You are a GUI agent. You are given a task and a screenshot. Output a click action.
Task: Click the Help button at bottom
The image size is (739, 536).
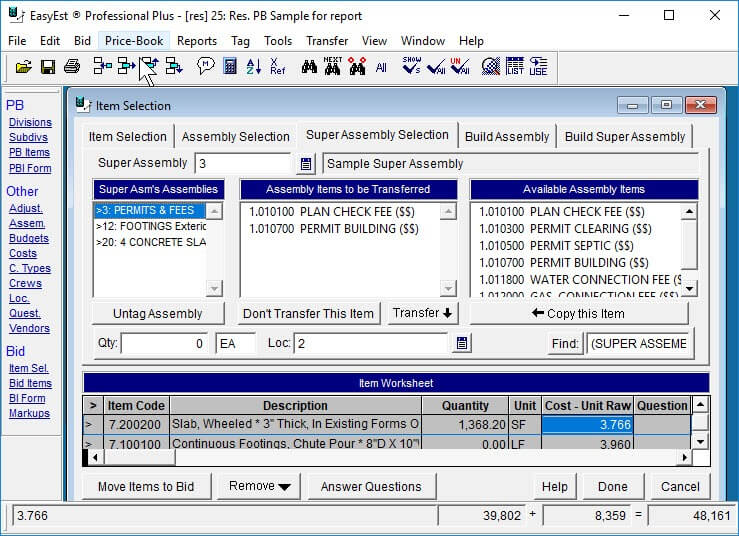click(x=555, y=487)
